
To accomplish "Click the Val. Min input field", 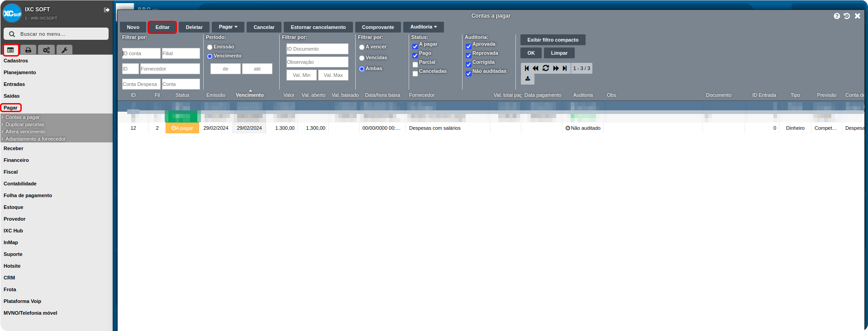I will 301,75.
